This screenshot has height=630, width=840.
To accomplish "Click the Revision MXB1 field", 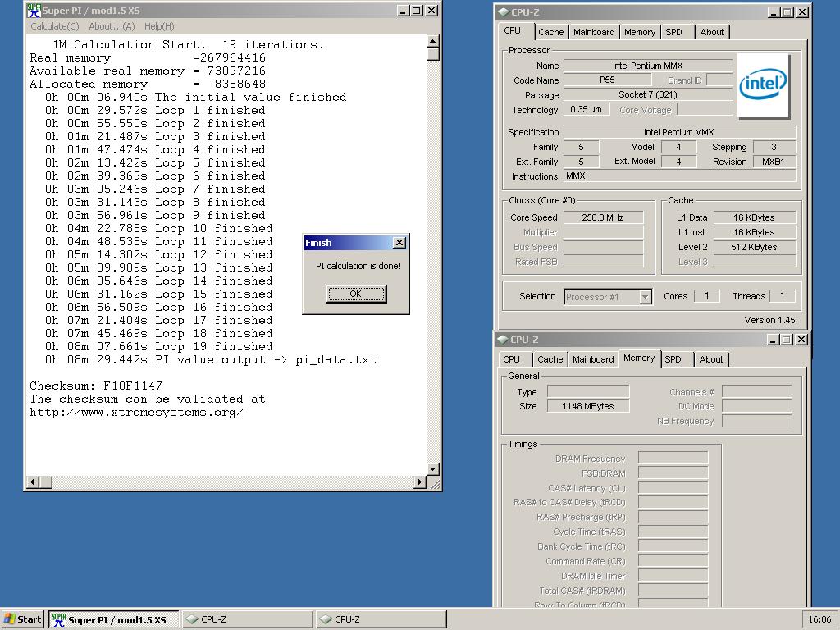I will point(774,162).
